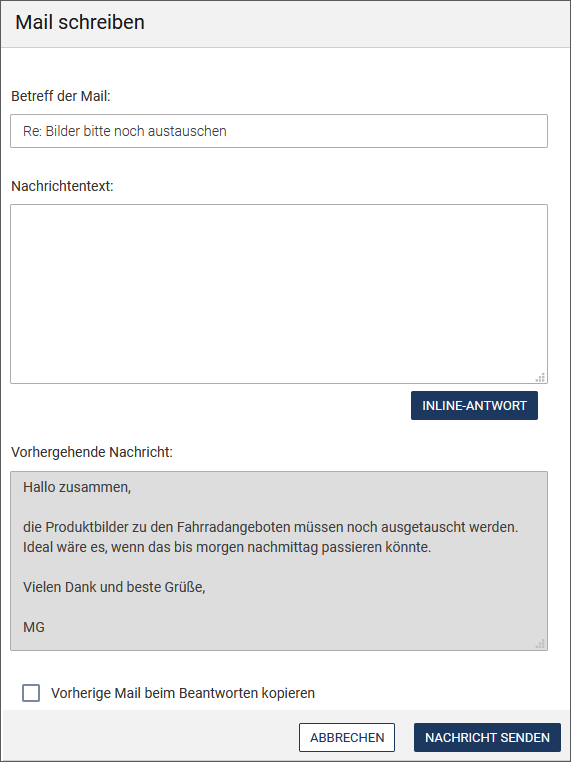The width and height of the screenshot is (571, 762).
Task: Focus the empty Nachrichtentext message area
Action: (279, 294)
